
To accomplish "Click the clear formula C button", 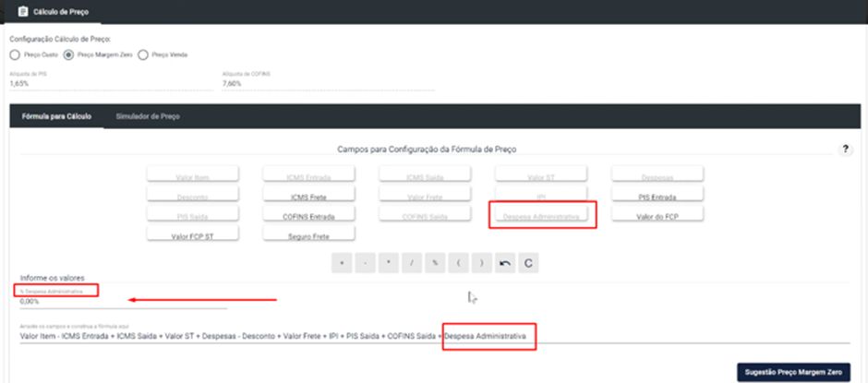I will (x=528, y=263).
